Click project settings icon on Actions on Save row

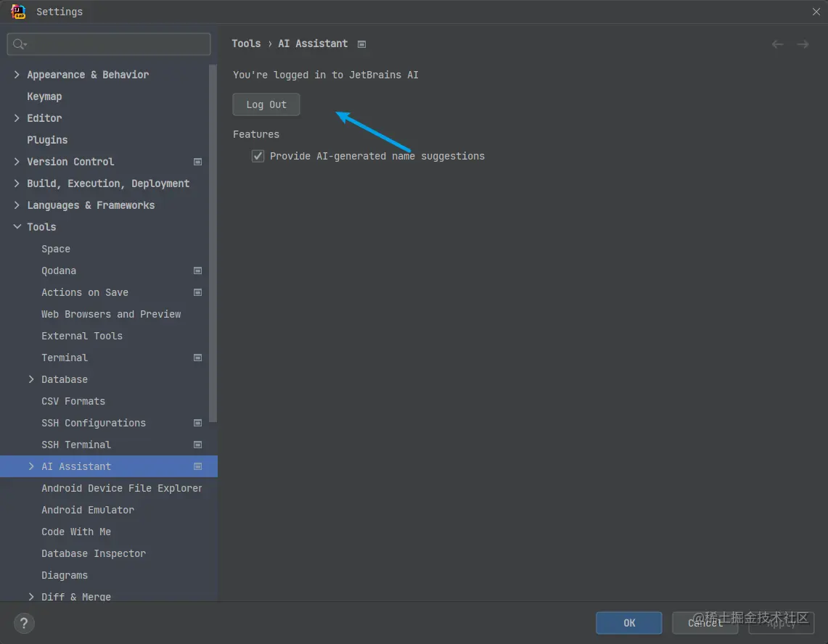197,292
